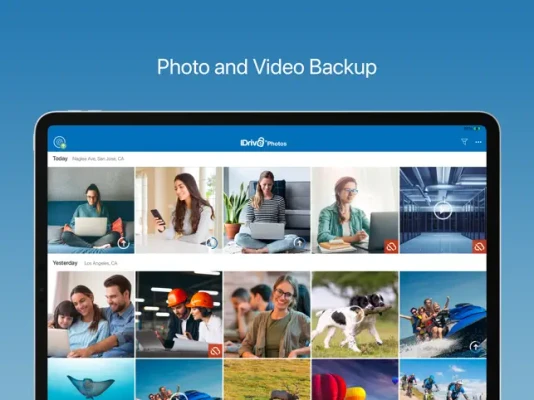Screen dimensions: 534x400
Task: Play the server room video
Action: click(443, 210)
